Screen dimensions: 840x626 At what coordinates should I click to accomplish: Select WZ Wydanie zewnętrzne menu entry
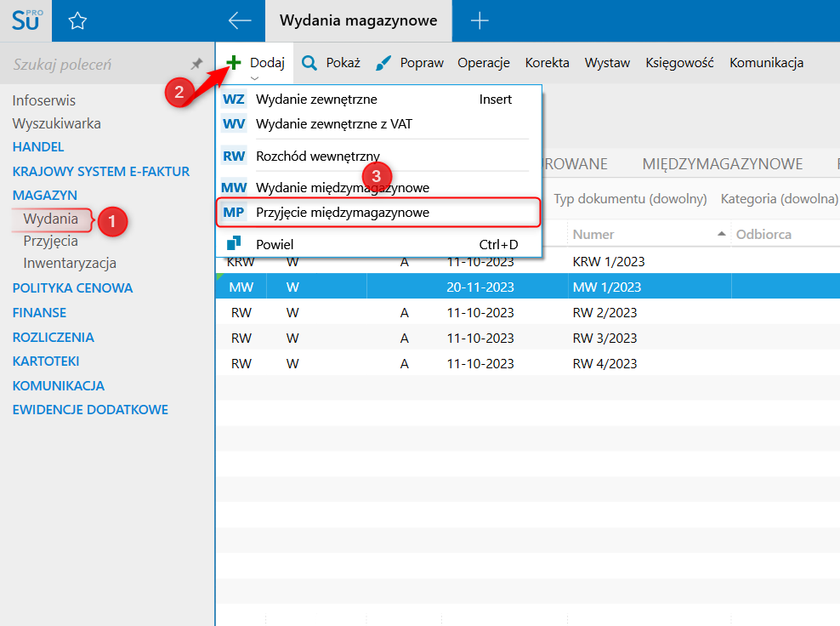(315, 100)
